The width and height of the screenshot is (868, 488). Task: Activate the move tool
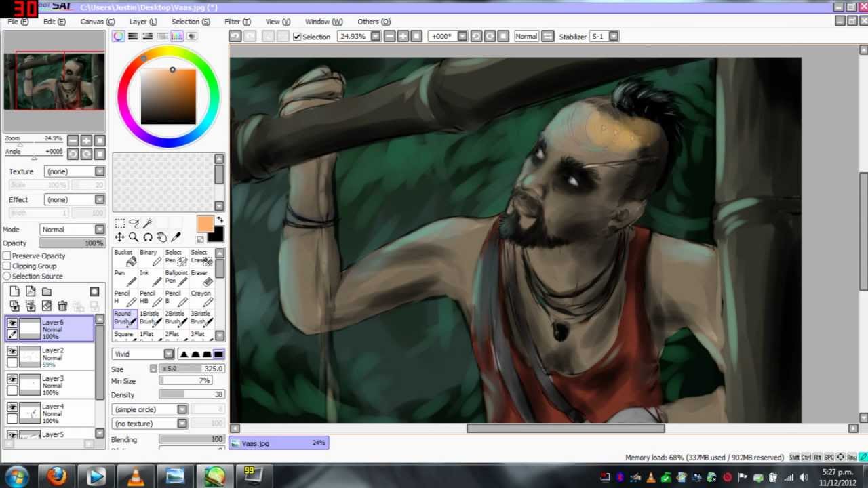coord(119,237)
